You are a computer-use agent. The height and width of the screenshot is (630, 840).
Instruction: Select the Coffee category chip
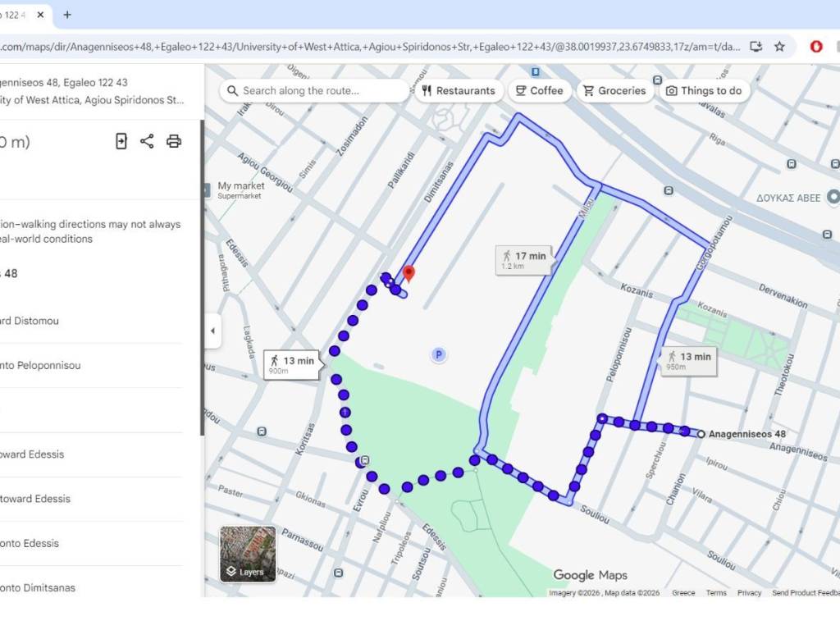[x=539, y=91]
